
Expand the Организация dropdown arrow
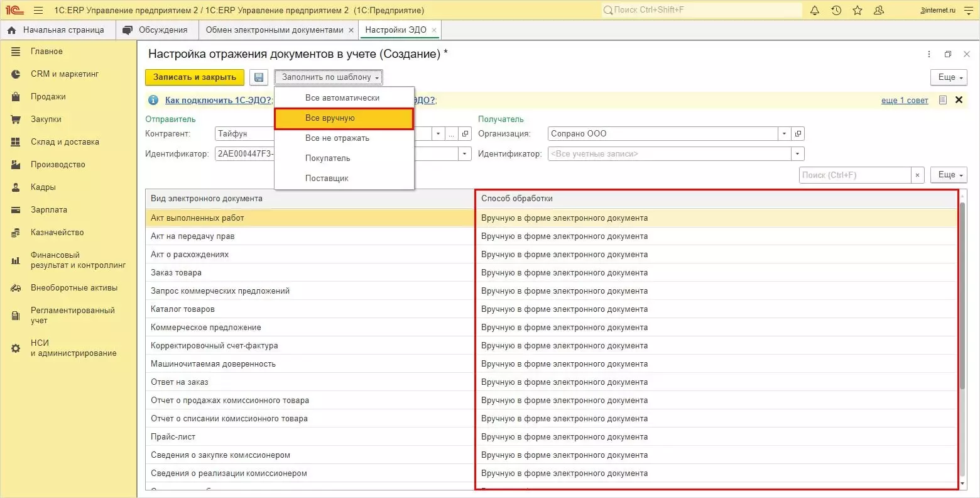pos(784,134)
